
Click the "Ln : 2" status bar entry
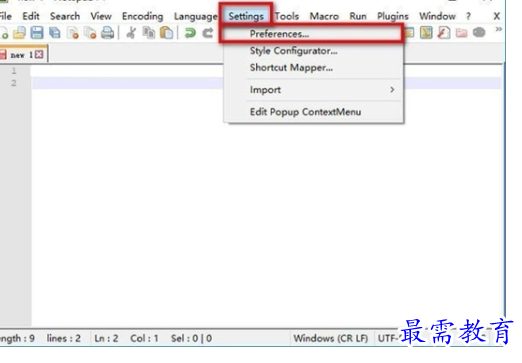[x=106, y=338]
